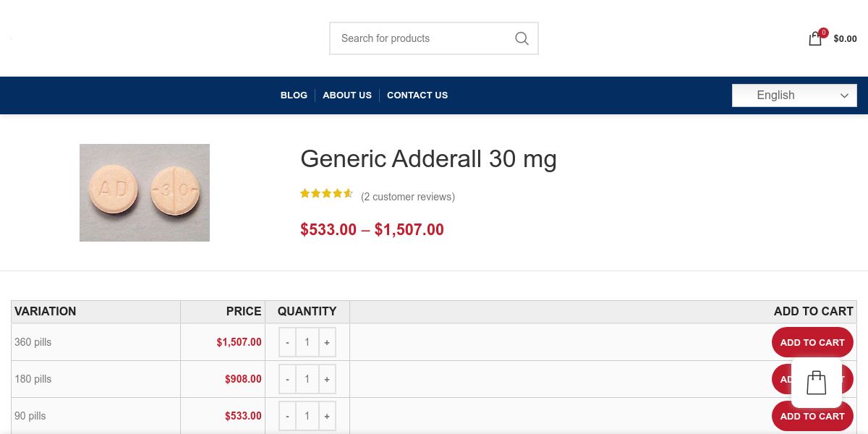
Task: Increase quantity for 360 pills
Action: 327,342
